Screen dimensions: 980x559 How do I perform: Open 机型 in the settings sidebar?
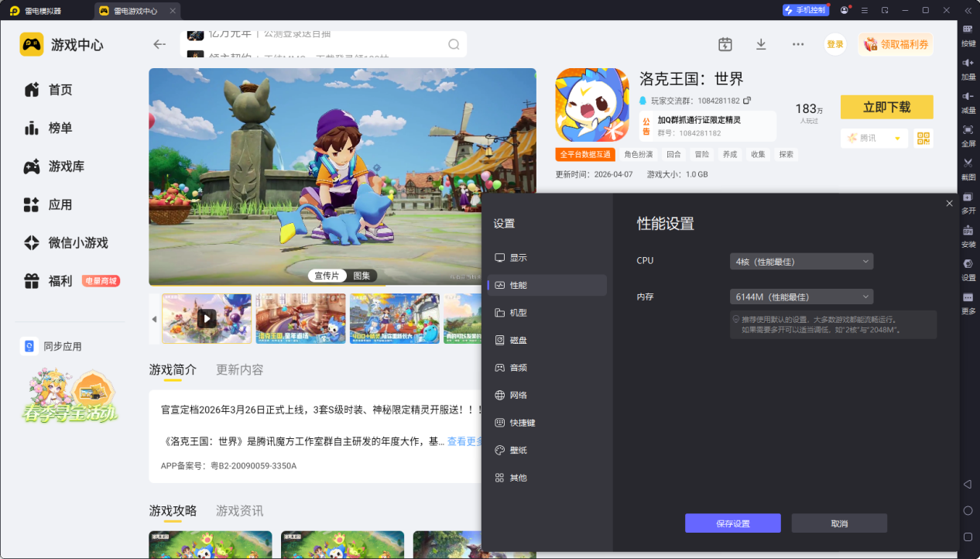(x=518, y=313)
